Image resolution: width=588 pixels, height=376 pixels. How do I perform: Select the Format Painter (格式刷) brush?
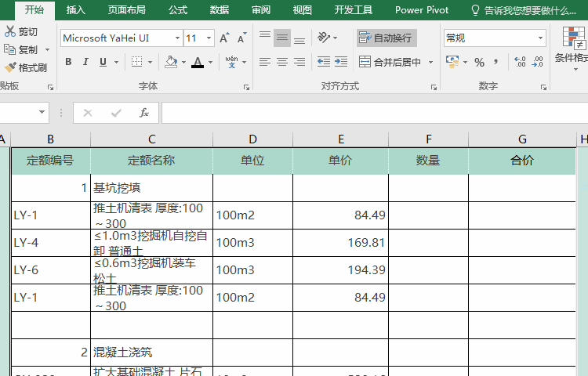point(10,67)
